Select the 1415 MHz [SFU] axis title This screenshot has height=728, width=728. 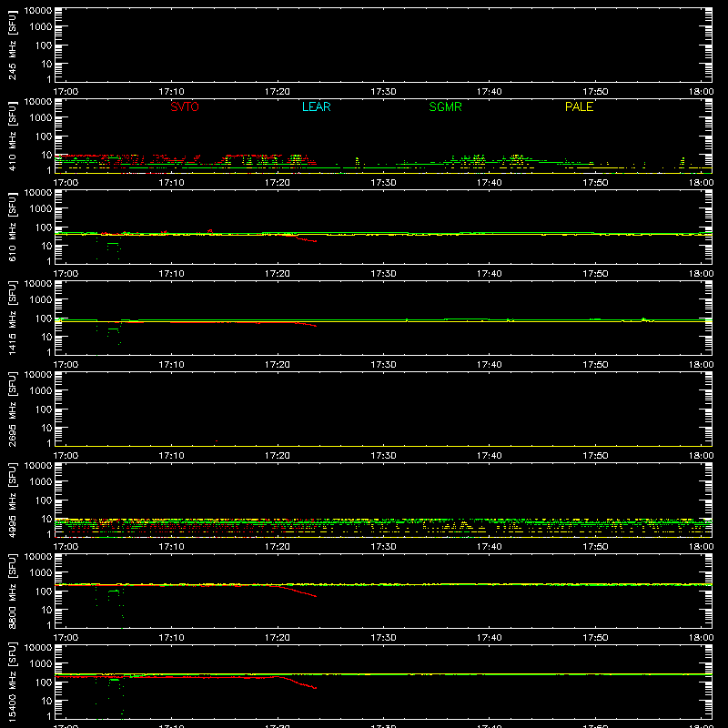click(12, 318)
